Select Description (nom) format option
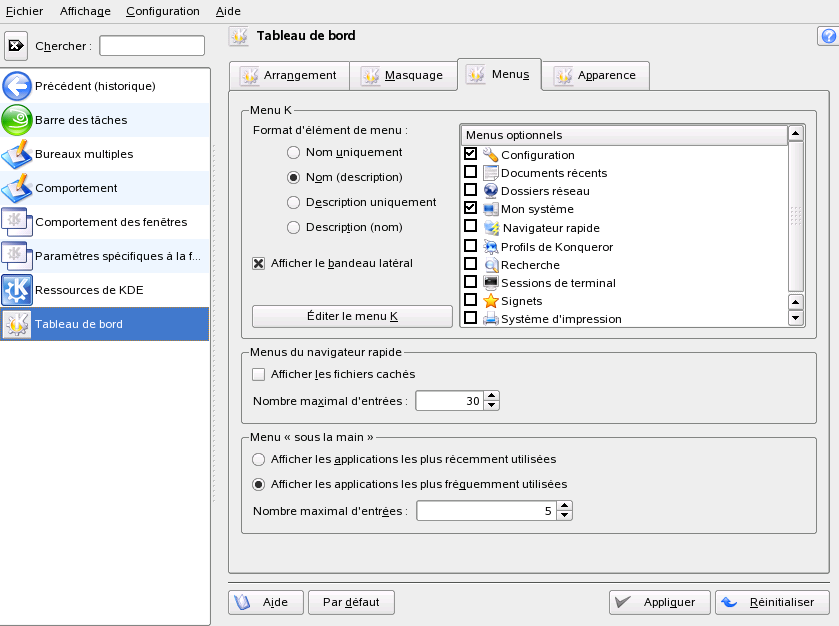This screenshot has height=626, width=839. point(293,227)
